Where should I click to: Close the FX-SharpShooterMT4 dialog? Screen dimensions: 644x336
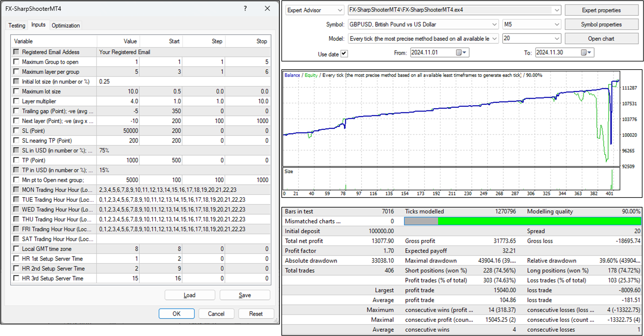pyautogui.click(x=267, y=9)
